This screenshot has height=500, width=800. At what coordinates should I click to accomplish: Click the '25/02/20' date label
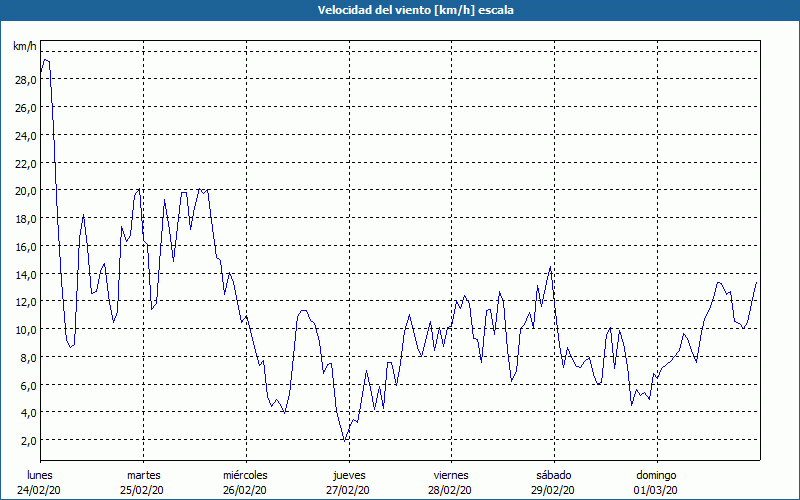142,490
